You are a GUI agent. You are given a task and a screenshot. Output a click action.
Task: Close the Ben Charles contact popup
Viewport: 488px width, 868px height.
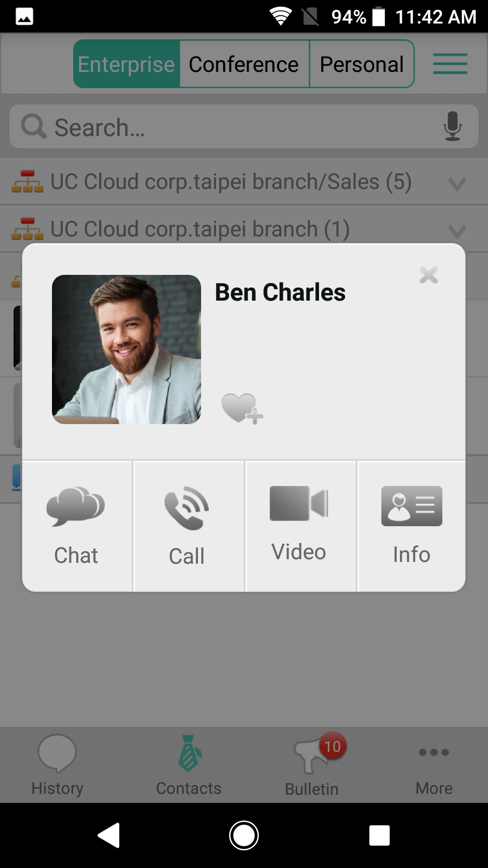[428, 275]
